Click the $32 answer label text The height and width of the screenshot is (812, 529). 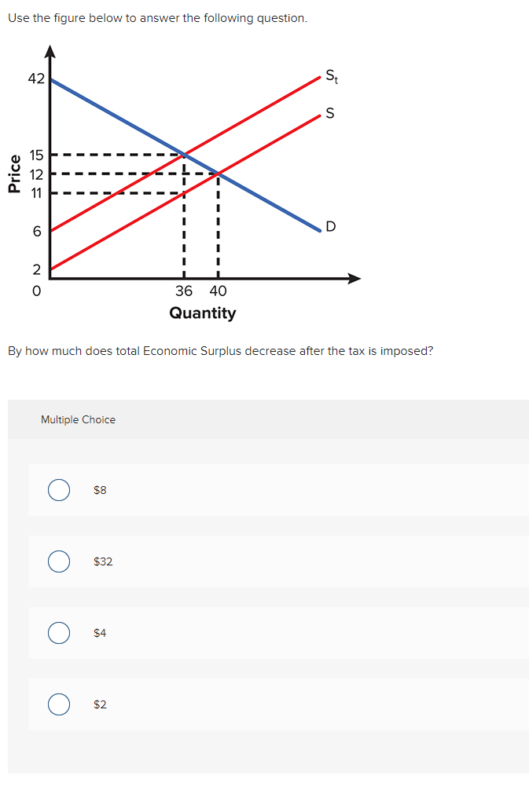pyautogui.click(x=103, y=561)
